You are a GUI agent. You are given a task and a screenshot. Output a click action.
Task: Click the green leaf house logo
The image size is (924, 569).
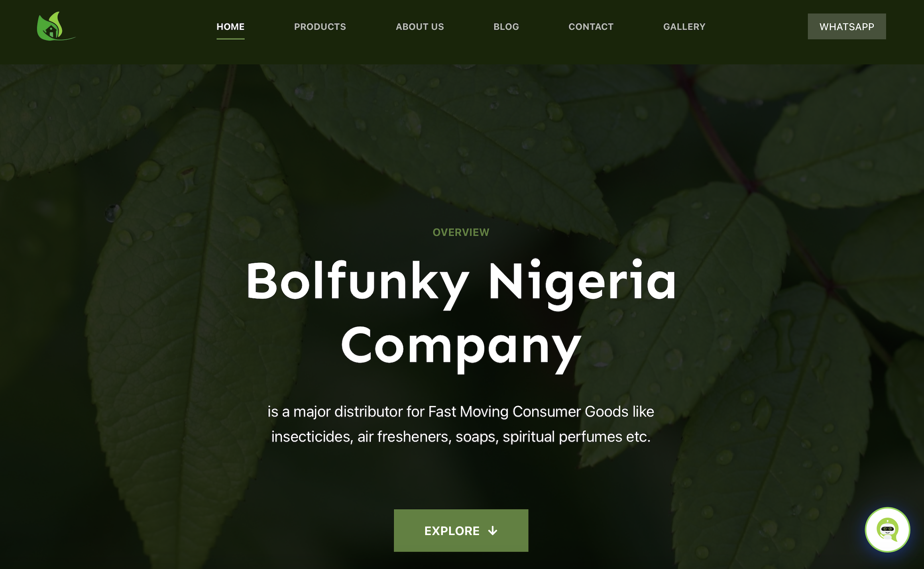click(x=56, y=26)
